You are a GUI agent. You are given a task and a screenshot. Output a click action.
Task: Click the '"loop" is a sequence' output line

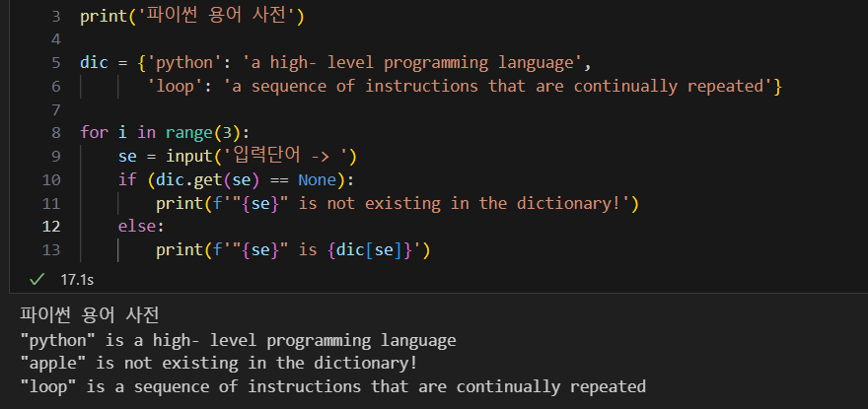332,385
